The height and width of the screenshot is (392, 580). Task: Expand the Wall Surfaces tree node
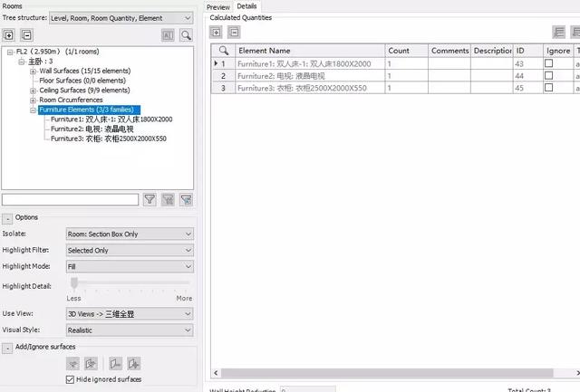pyautogui.click(x=33, y=71)
